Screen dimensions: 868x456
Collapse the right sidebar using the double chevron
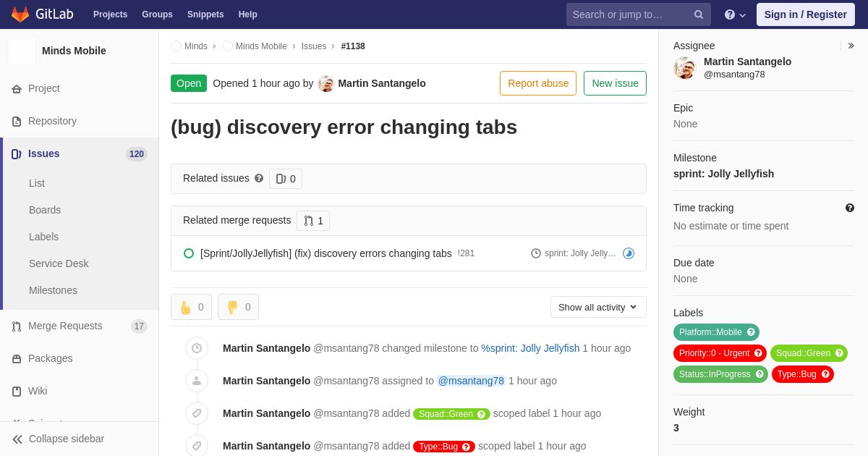(851, 46)
